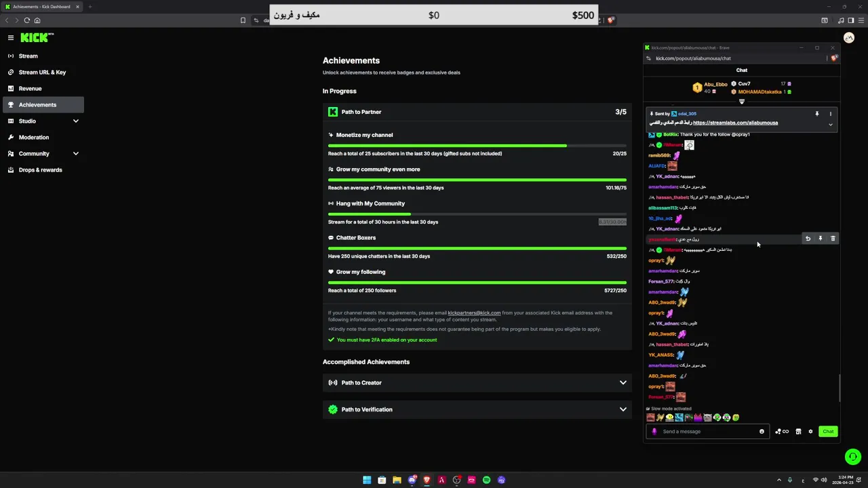Open File Explorer from the taskbar
Screen dimensions: 868x488
(397, 480)
